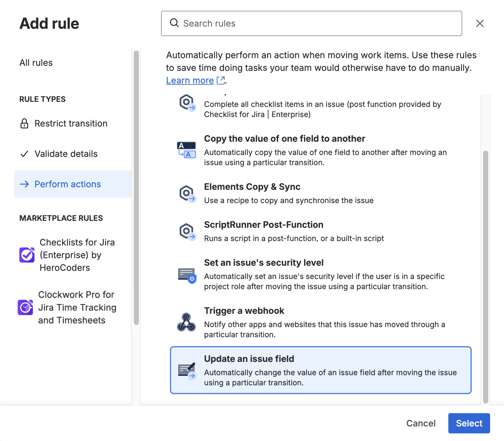Click the Clockwork Pro app icon

click(25, 307)
